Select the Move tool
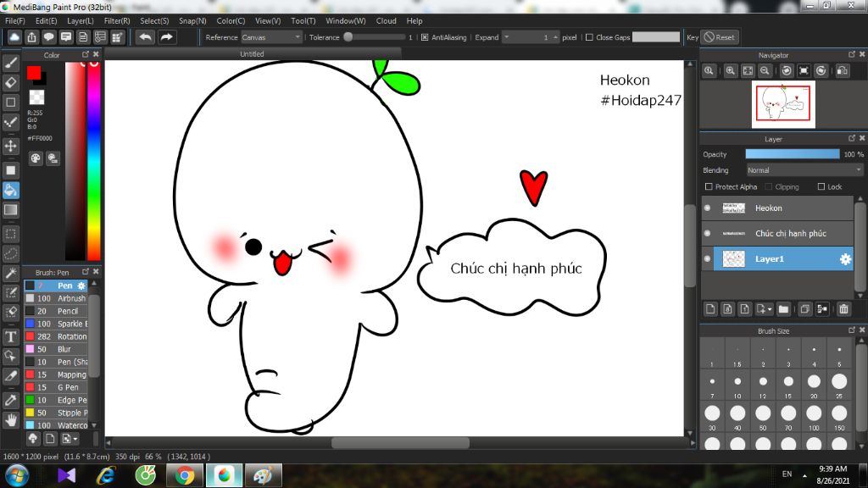 [10, 146]
